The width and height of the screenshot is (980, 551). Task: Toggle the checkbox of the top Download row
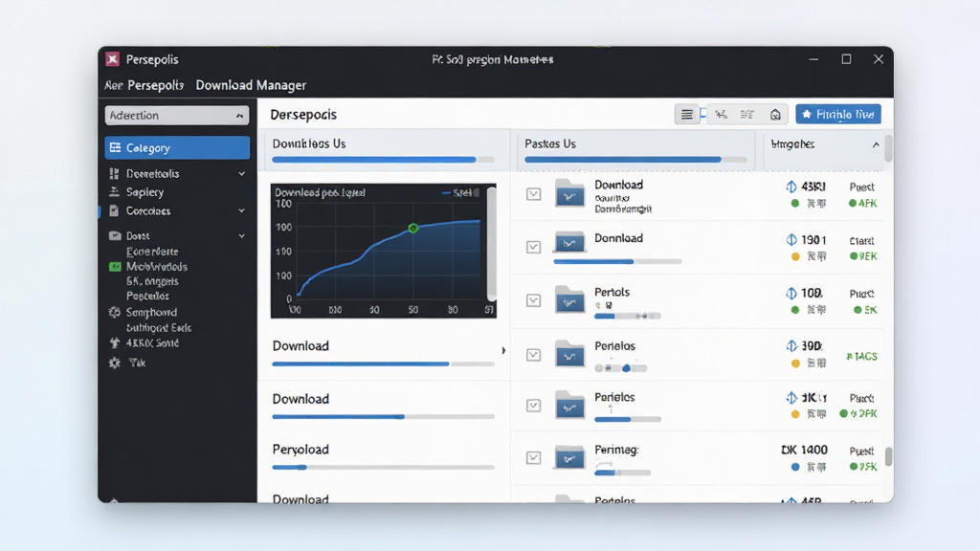click(533, 194)
